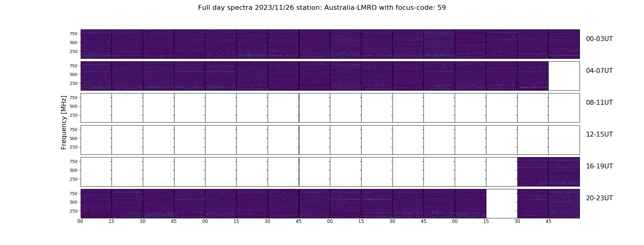Viewport: 644px width, 245px height.
Task: Click the 500 tick label of the 16-19UT row
Action: tap(74, 170)
